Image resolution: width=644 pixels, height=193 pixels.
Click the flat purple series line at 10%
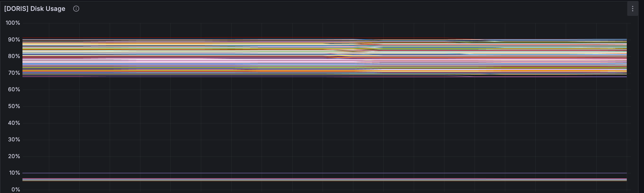pos(324,173)
